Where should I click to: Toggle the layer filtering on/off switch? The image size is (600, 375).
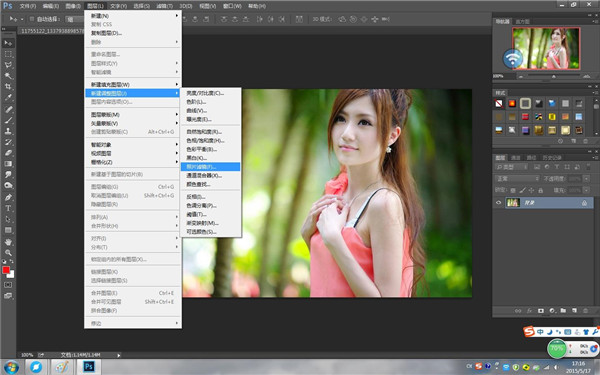[589, 167]
